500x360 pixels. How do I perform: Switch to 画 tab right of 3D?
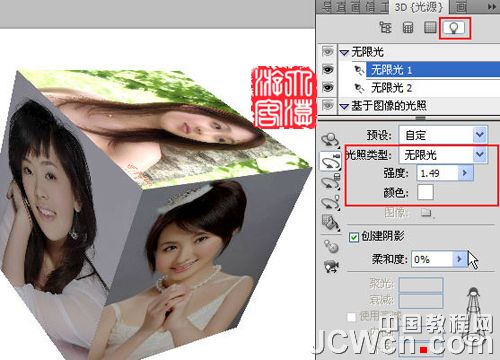461,7
